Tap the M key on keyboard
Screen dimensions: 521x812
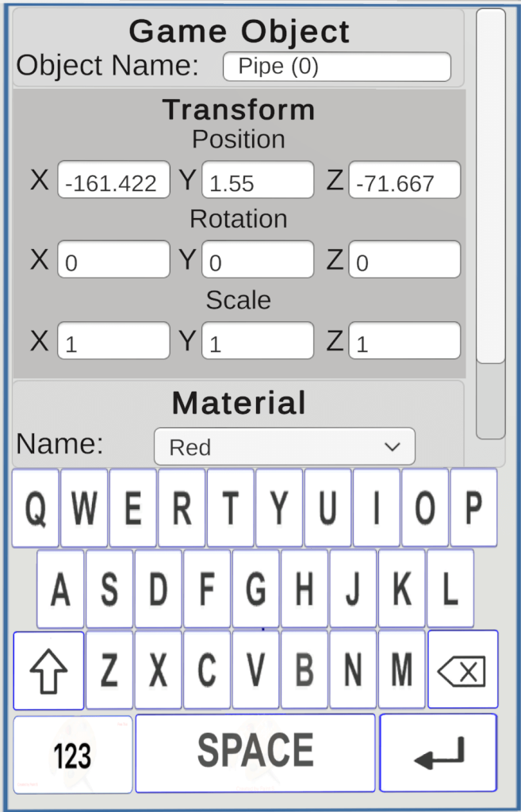(x=402, y=669)
